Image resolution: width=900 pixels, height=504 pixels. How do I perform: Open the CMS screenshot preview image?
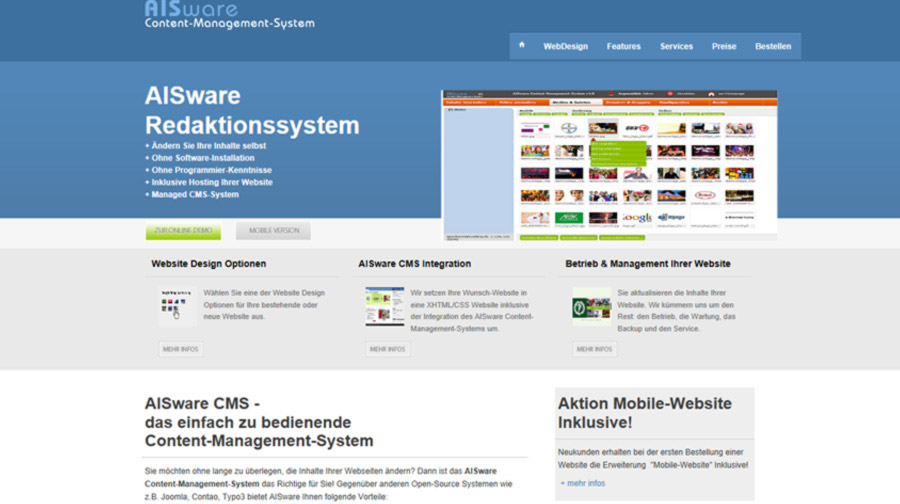tap(609, 165)
